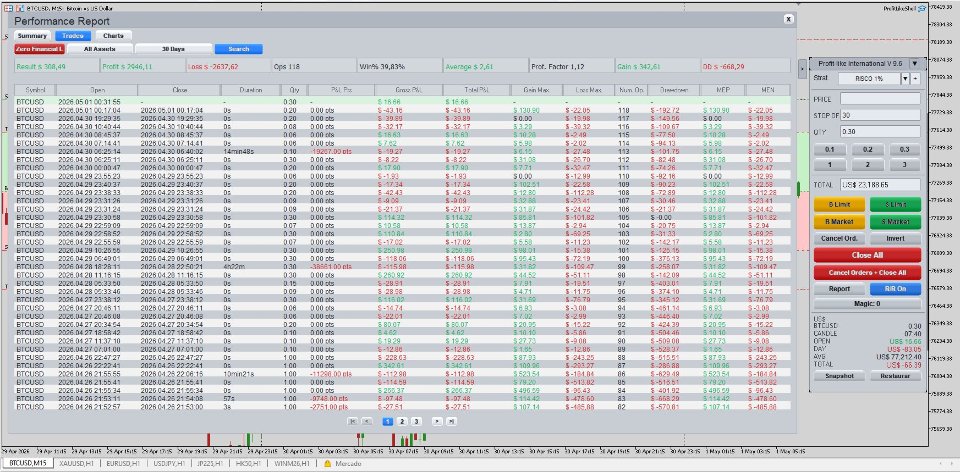
Task: Collapse the Profit Like International panel arrow
Action: (x=915, y=64)
